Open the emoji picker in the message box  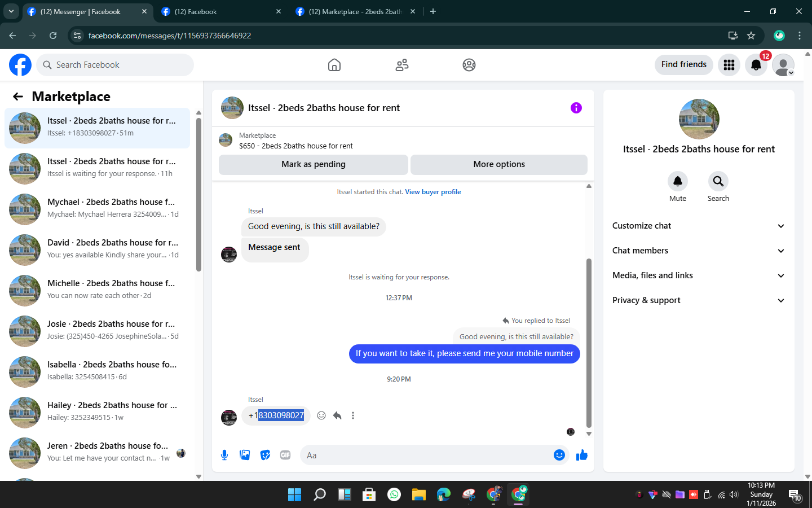click(x=559, y=455)
